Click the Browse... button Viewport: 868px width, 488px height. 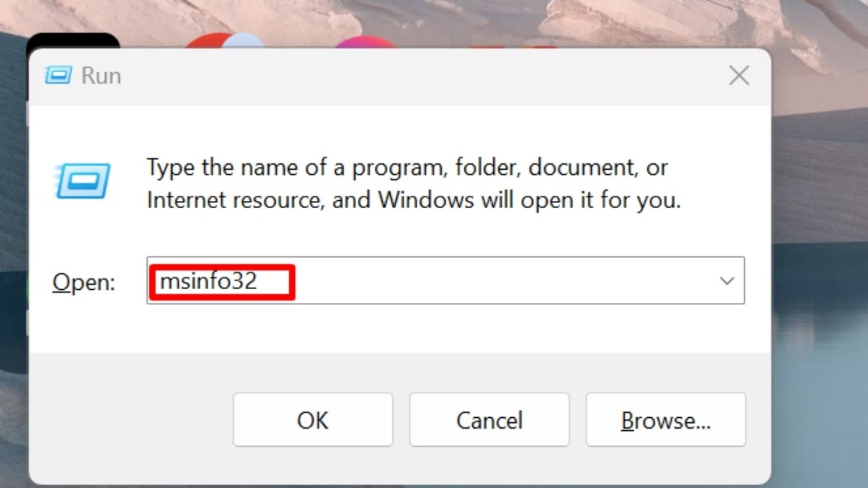point(665,419)
